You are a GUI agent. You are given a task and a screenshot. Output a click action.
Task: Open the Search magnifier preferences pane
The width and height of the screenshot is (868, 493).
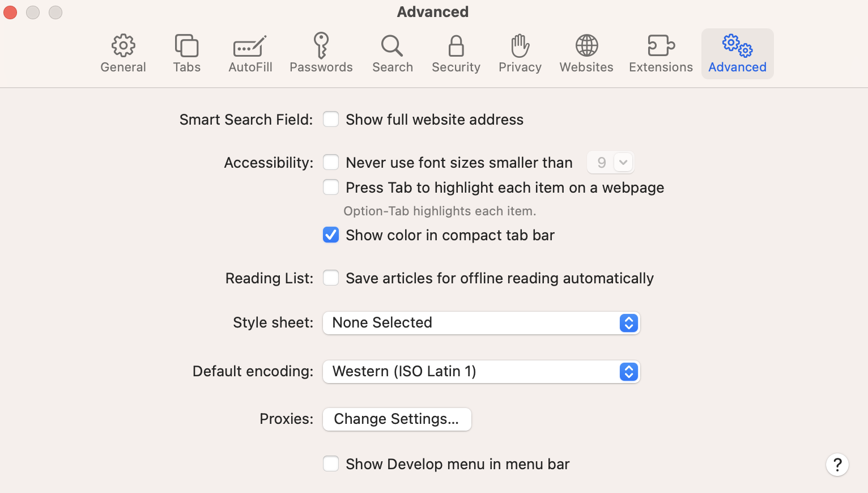coord(392,54)
